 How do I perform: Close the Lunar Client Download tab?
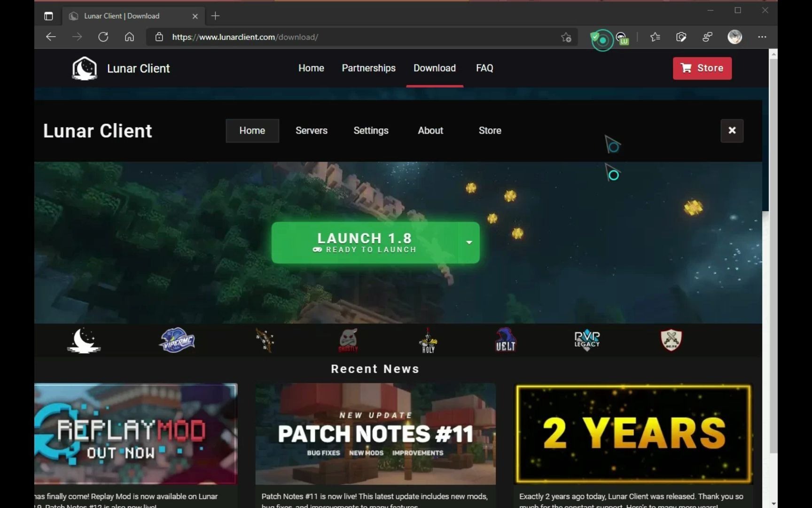195,16
